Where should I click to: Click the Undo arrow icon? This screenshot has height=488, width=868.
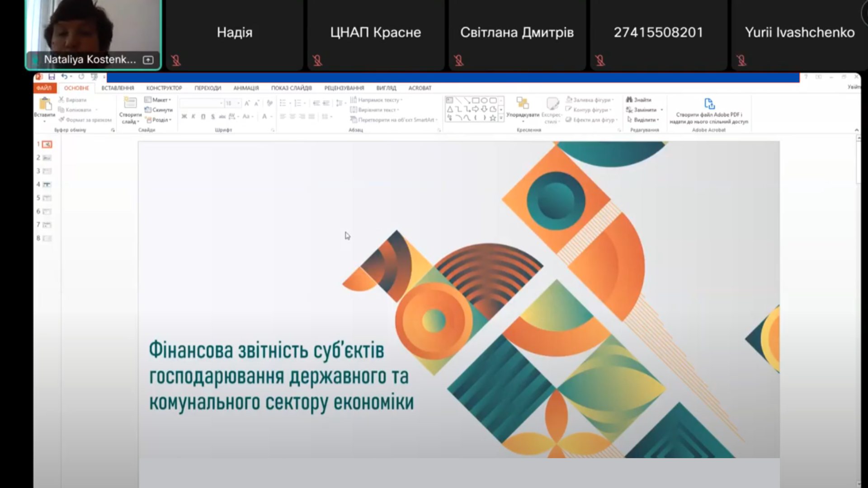(64, 77)
